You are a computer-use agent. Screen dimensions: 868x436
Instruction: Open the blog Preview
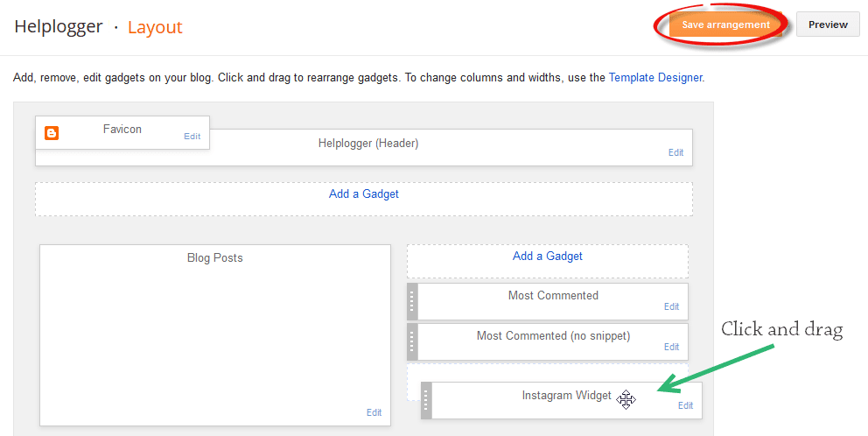[x=828, y=25]
